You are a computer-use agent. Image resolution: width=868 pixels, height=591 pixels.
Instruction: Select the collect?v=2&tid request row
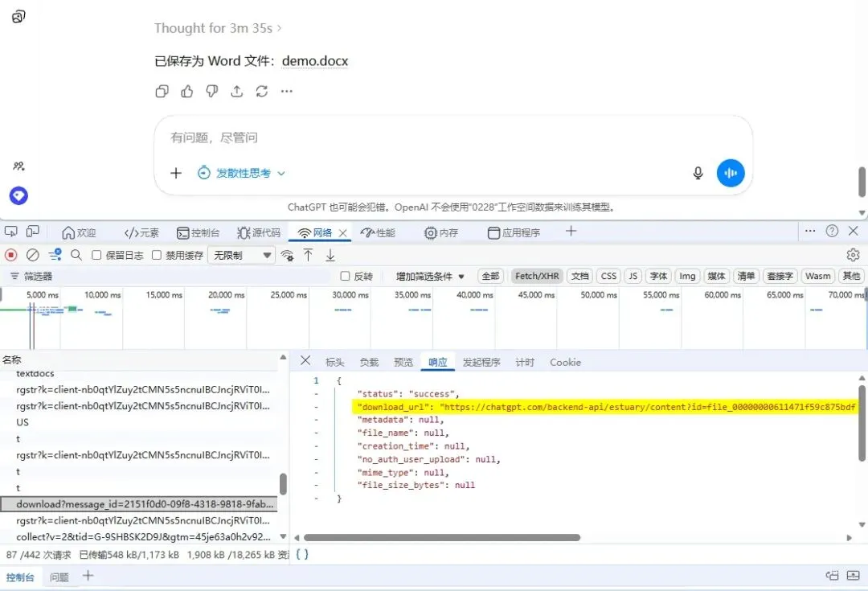coord(139,536)
